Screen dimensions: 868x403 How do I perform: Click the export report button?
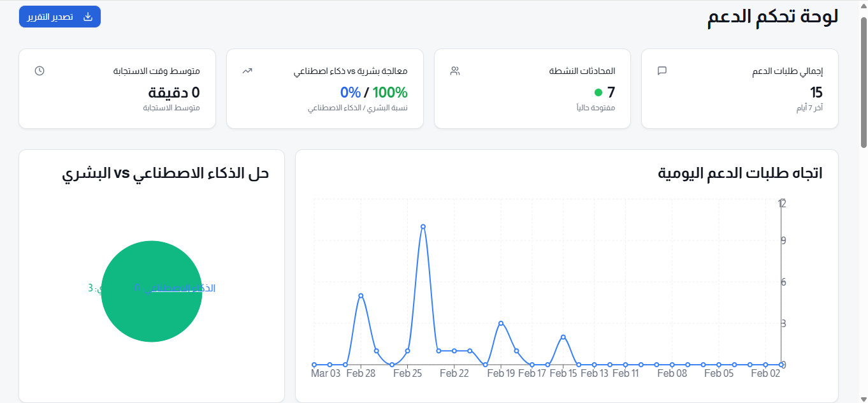(60, 17)
